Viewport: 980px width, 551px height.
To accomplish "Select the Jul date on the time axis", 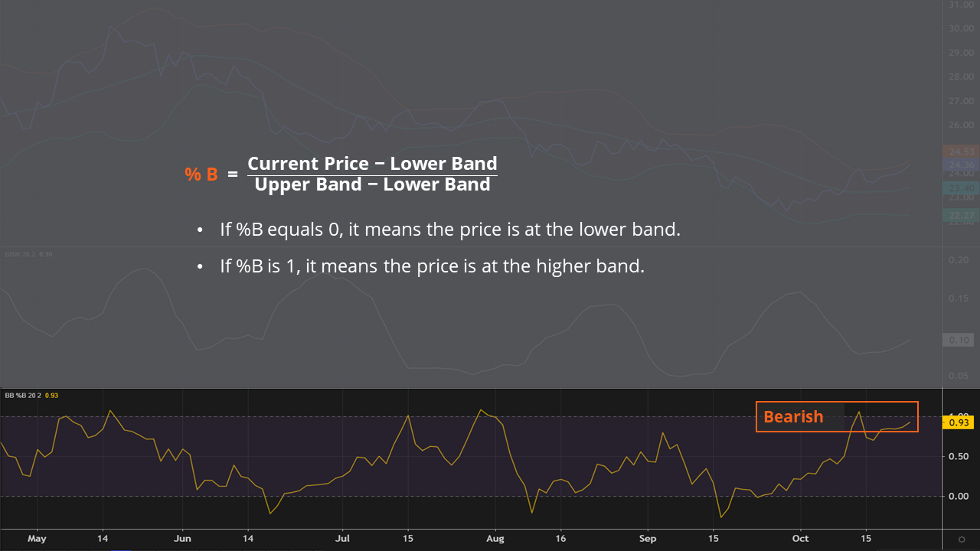I will pyautogui.click(x=342, y=539).
